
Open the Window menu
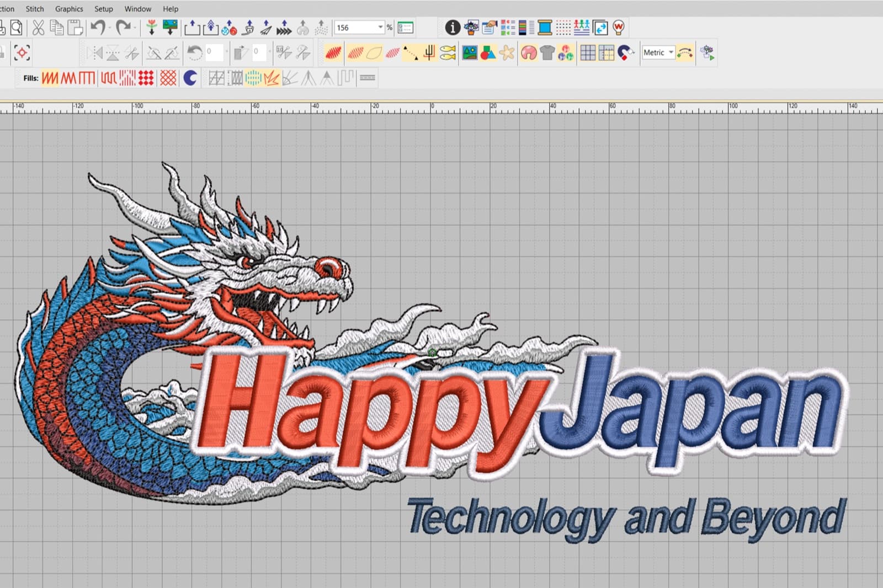pos(138,9)
